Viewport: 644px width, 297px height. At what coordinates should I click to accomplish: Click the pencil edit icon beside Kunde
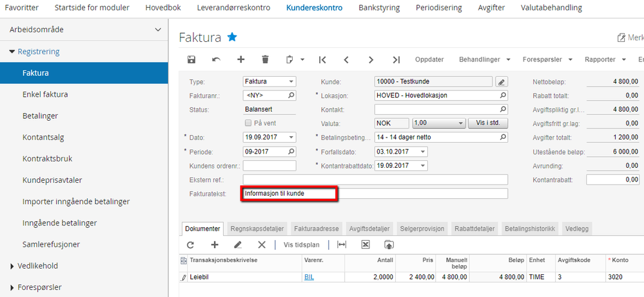point(501,82)
